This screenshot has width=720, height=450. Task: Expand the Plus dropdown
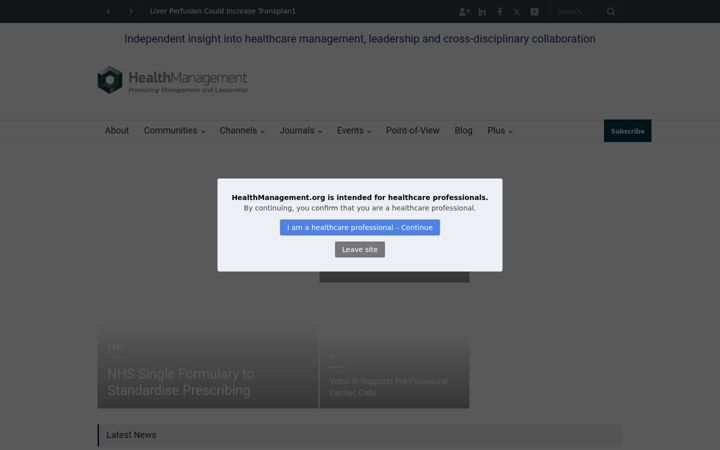click(500, 130)
